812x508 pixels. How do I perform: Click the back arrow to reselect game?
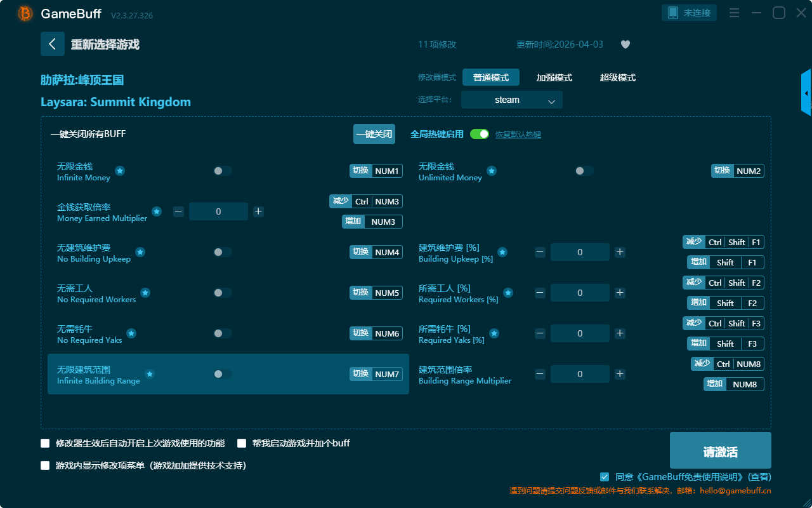pos(53,44)
